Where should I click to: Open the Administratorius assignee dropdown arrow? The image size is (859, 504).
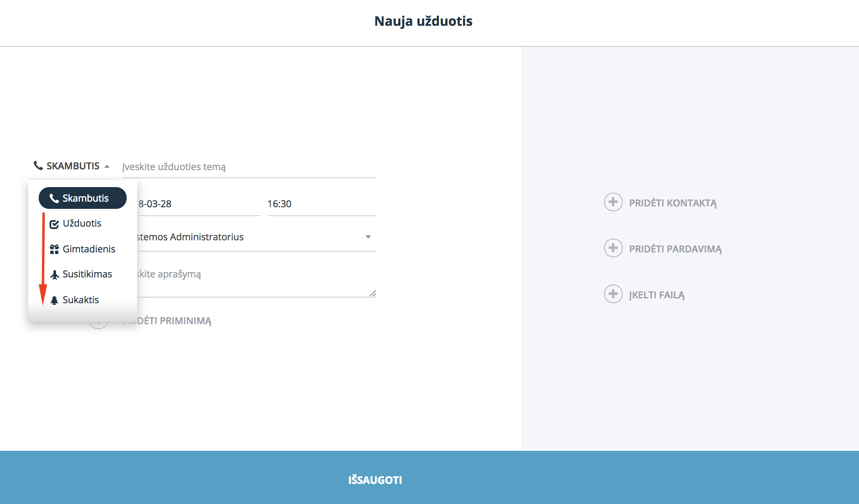(368, 237)
